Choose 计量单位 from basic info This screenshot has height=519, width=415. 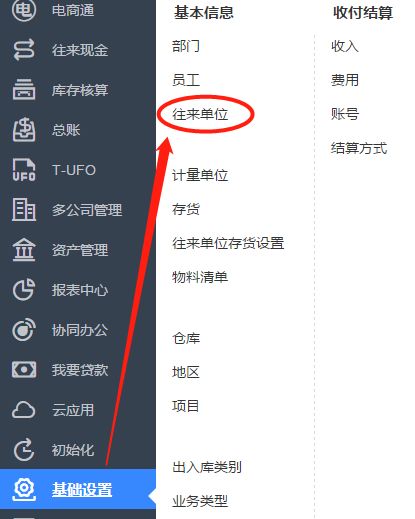(200, 175)
